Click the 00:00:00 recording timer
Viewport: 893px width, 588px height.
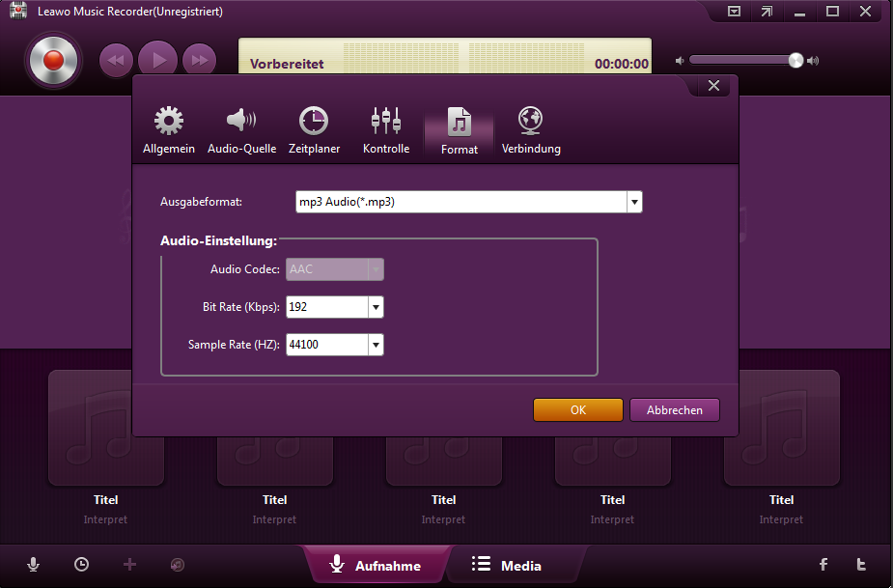(622, 64)
